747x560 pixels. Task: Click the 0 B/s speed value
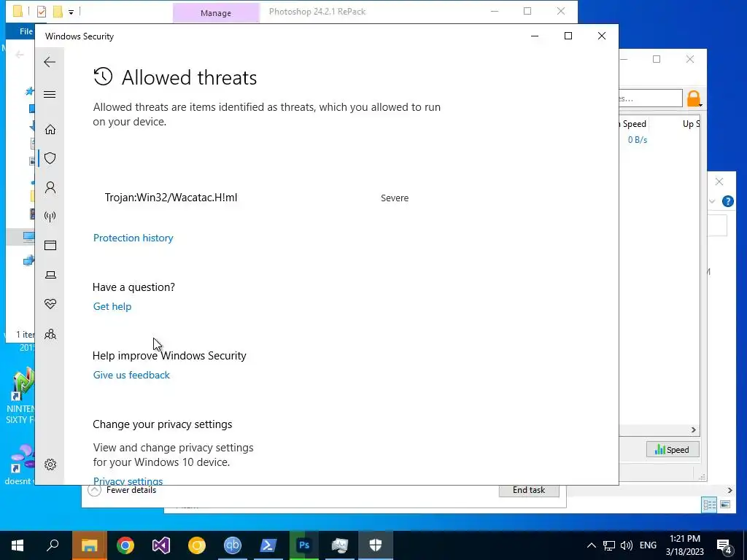pyautogui.click(x=637, y=140)
